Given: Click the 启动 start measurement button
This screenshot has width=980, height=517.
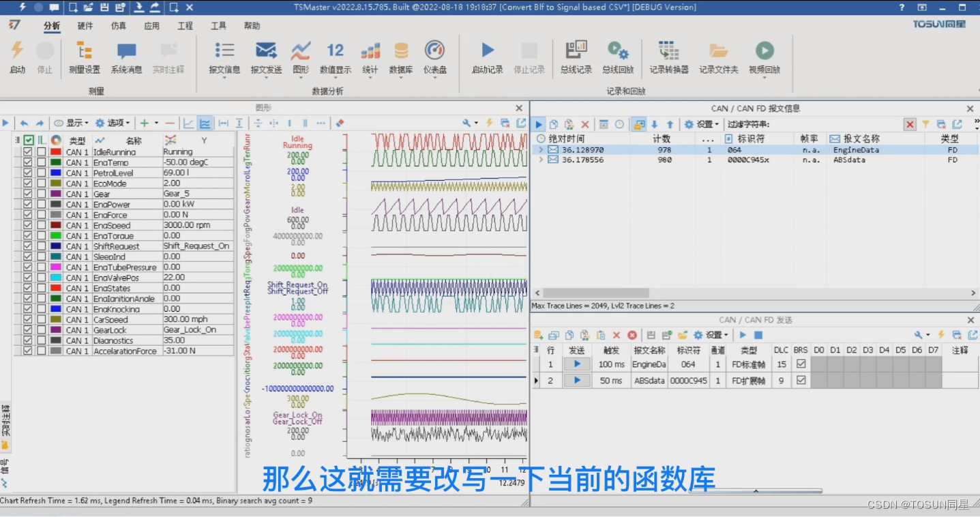Looking at the screenshot, I should [17, 58].
